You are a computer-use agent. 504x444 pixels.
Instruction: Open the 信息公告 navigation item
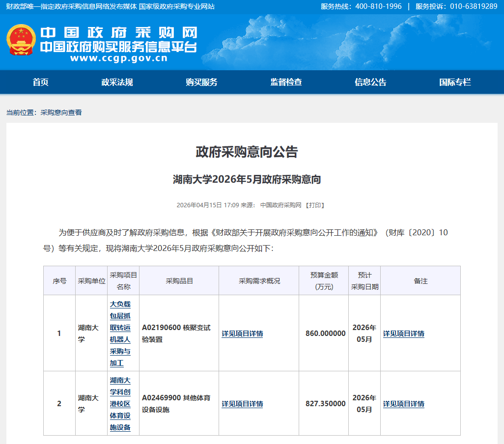click(x=370, y=82)
